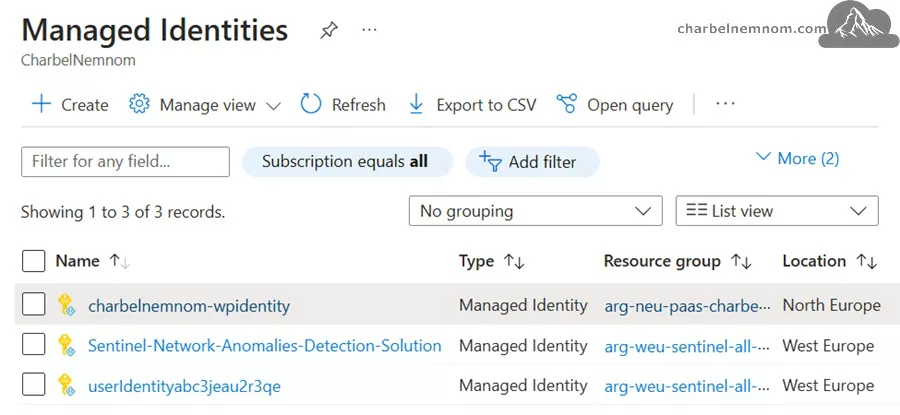Open the toolbar overflow ellipsis menu

coord(726,104)
